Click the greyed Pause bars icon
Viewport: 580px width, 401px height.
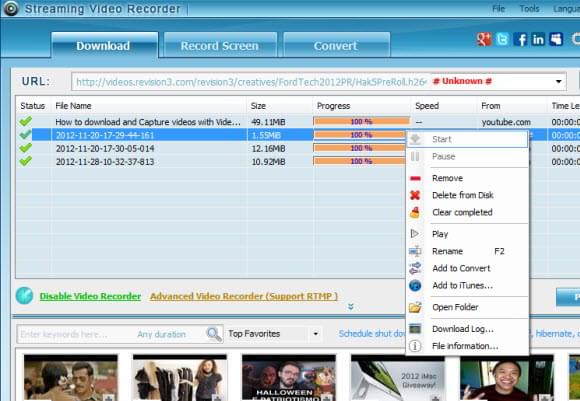point(415,156)
